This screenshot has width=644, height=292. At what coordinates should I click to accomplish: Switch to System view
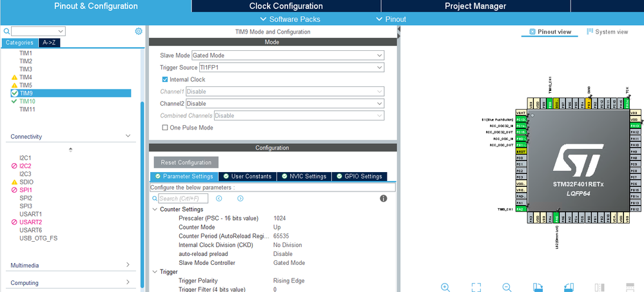coord(607,32)
